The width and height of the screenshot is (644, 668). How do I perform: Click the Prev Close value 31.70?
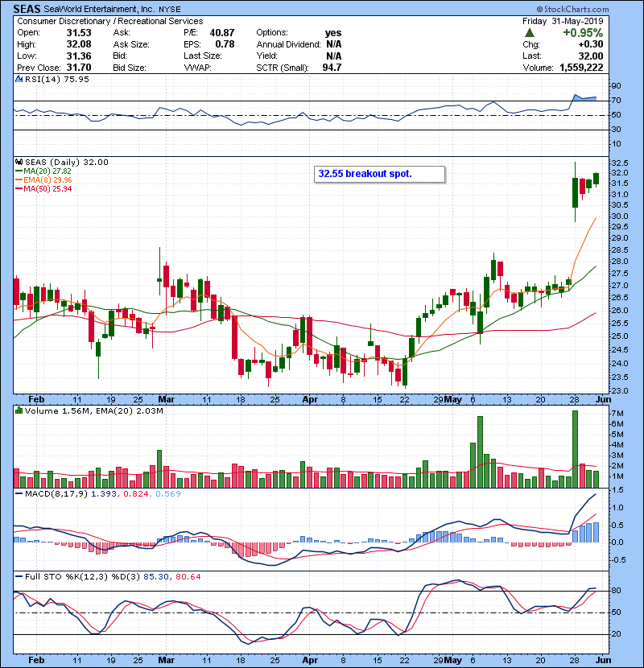tap(79, 68)
